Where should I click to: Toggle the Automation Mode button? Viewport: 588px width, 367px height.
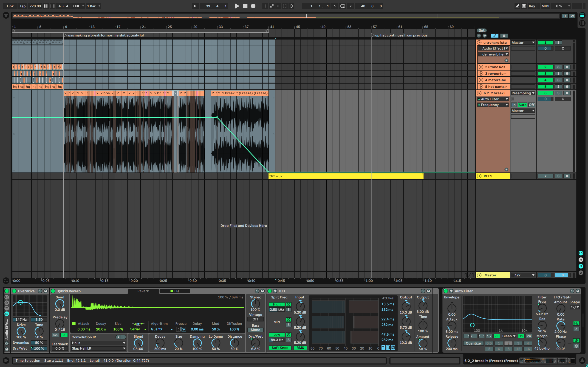[x=495, y=36]
